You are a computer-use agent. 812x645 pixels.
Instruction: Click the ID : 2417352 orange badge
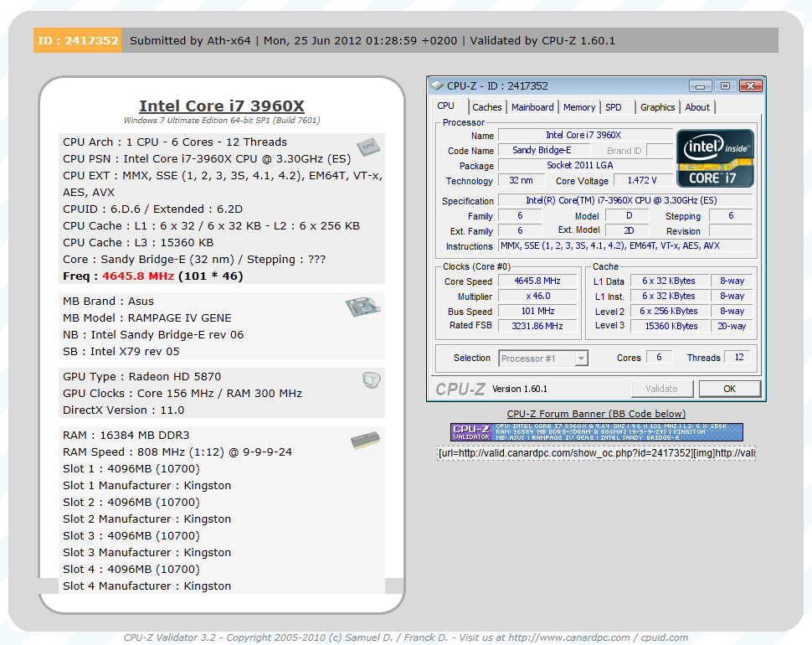coord(78,40)
